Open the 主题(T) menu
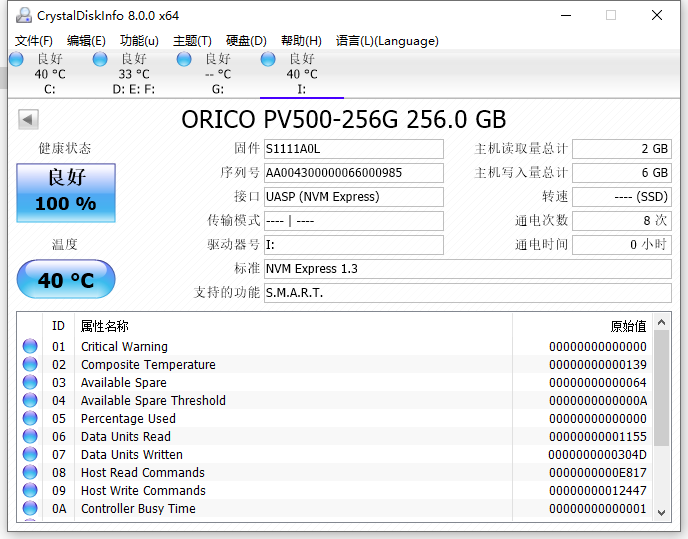The width and height of the screenshot is (688, 539). click(x=192, y=41)
